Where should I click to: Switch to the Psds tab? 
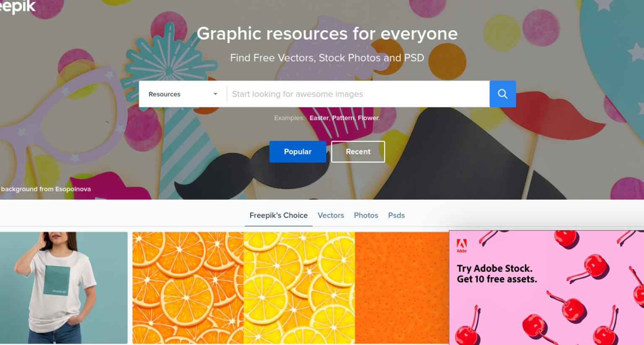pyautogui.click(x=396, y=215)
